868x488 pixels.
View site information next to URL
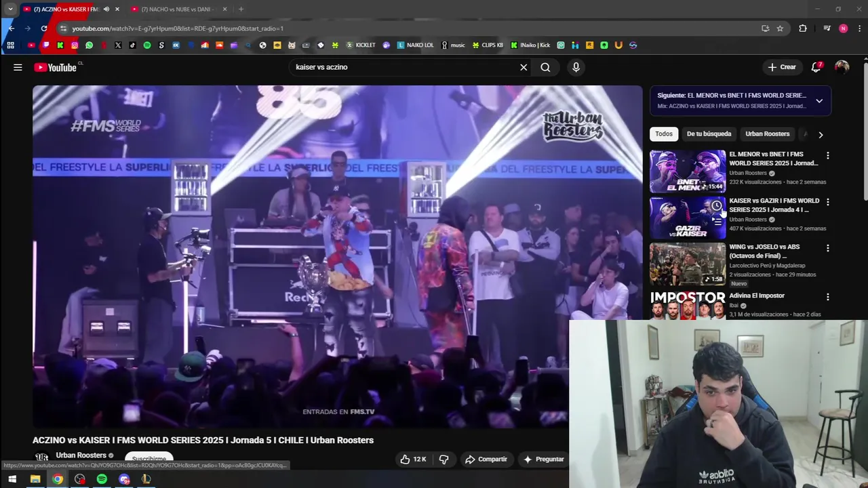click(63, 28)
